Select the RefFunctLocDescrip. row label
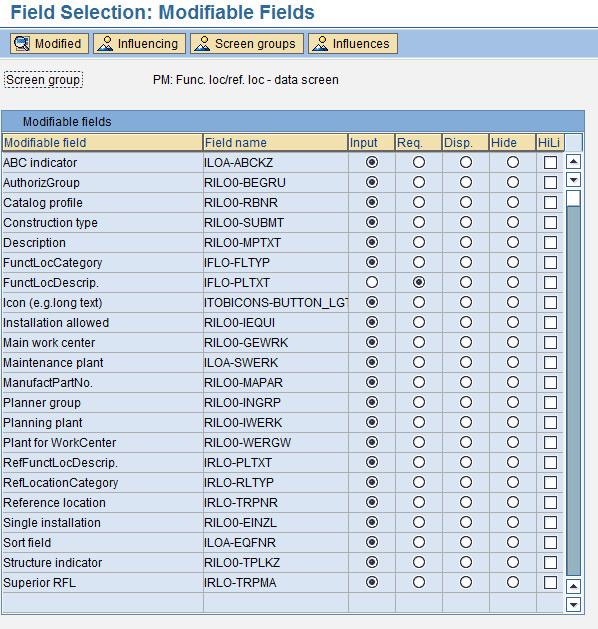The height and width of the screenshot is (629, 598). 60,463
